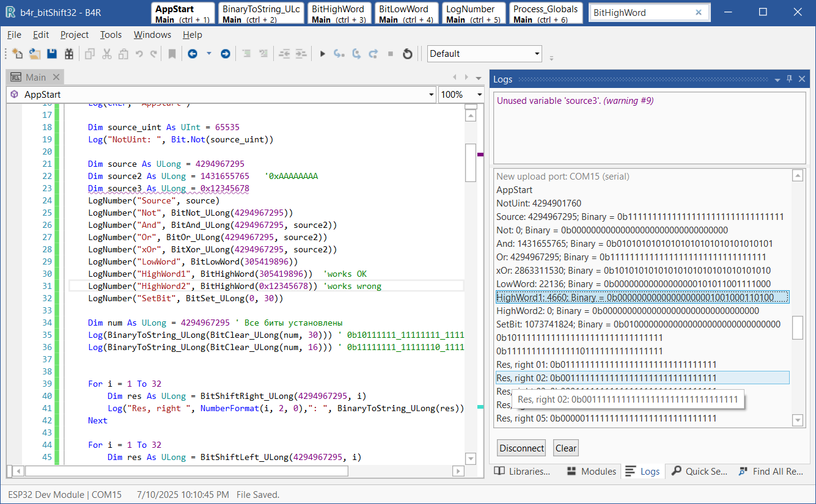Open toolbar overflow options arrow
The height and width of the screenshot is (504, 816).
click(x=551, y=59)
